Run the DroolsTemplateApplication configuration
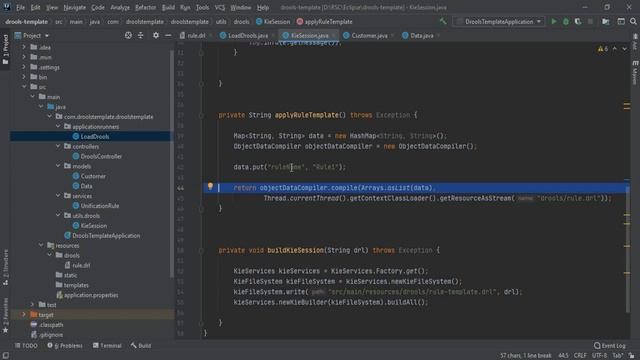This screenshot has width=640, height=360. click(x=553, y=22)
